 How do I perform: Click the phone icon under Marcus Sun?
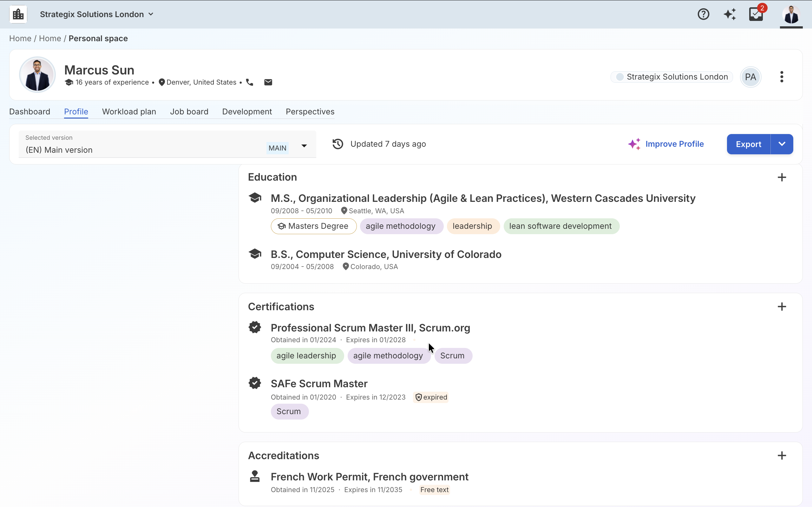click(x=250, y=82)
